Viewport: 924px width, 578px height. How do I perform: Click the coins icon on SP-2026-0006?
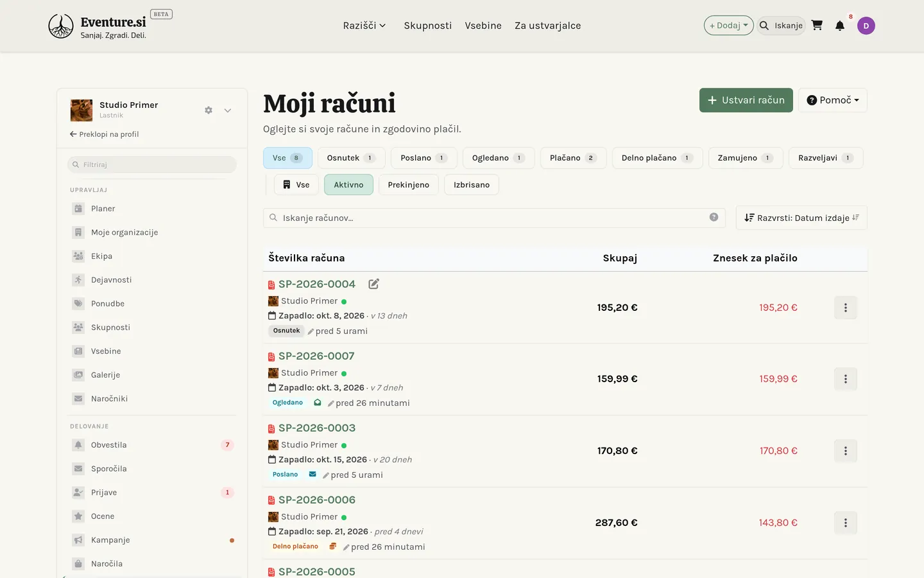point(332,547)
